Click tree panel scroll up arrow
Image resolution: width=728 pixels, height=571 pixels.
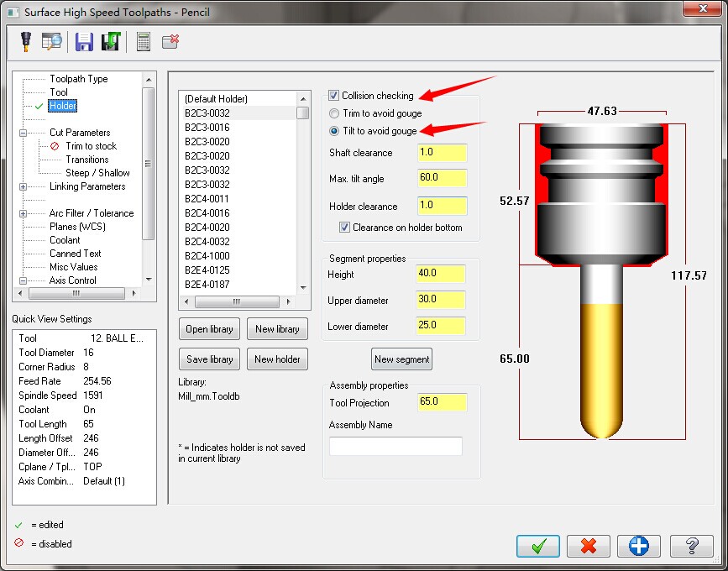149,80
